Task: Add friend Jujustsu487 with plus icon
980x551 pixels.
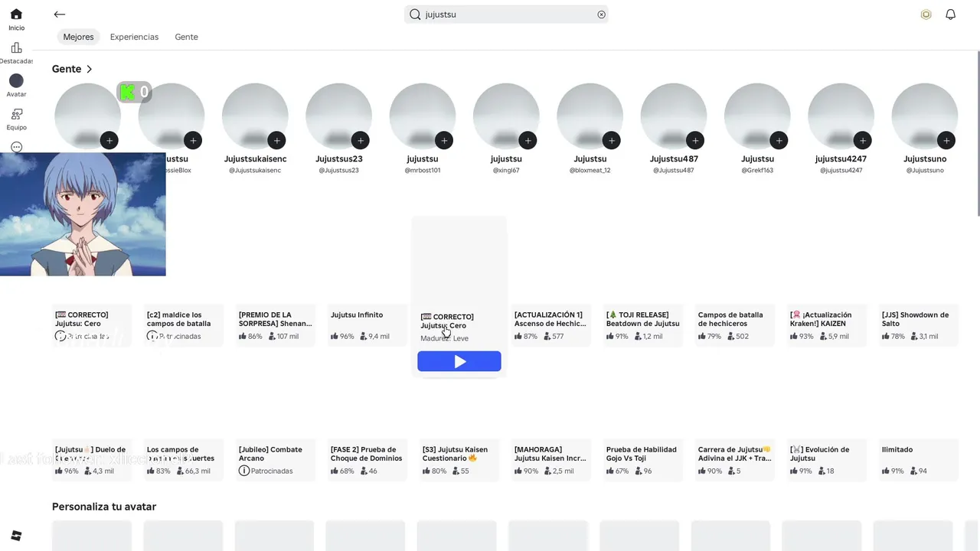Action: [x=694, y=140]
